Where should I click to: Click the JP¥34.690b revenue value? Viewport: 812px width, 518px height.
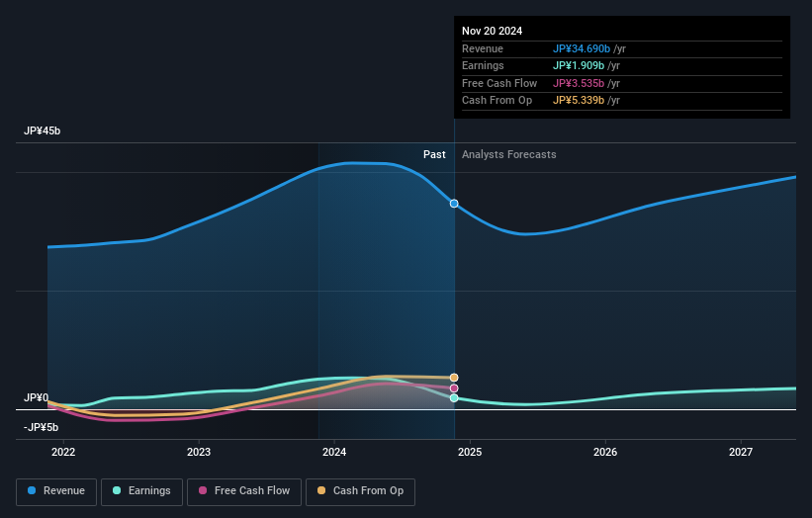click(582, 48)
